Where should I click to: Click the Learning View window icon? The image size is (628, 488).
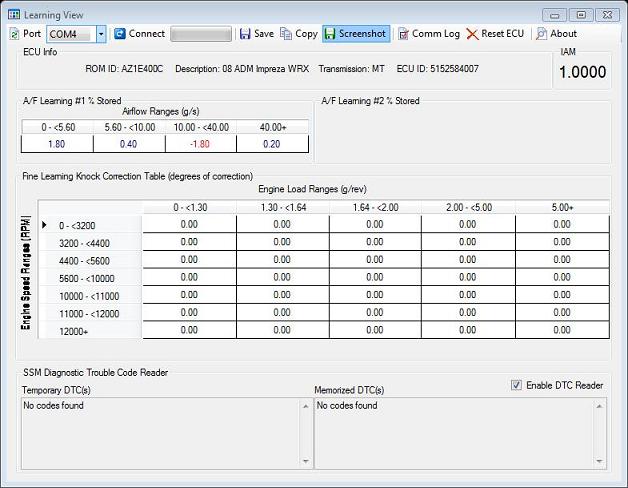[x=14, y=15]
